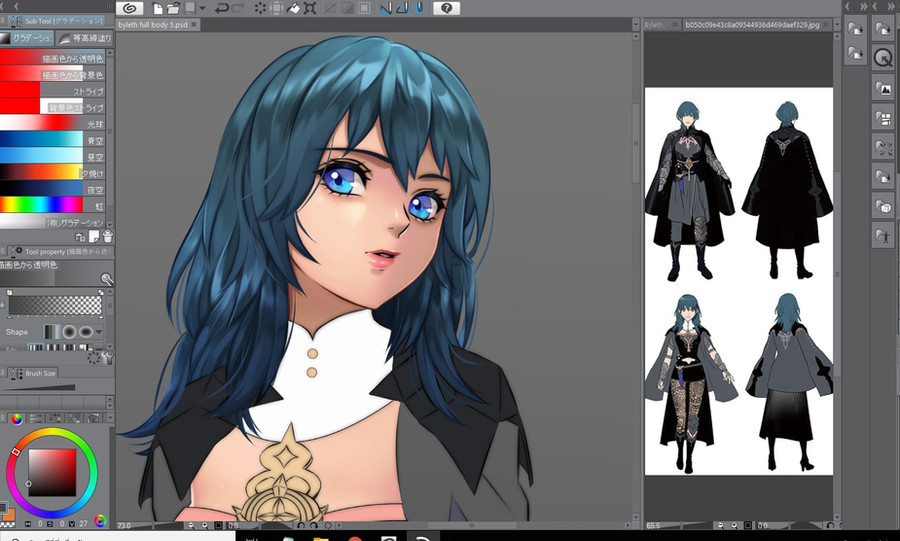Expand the Shape options dropdown
The image size is (900, 541).
(99, 332)
